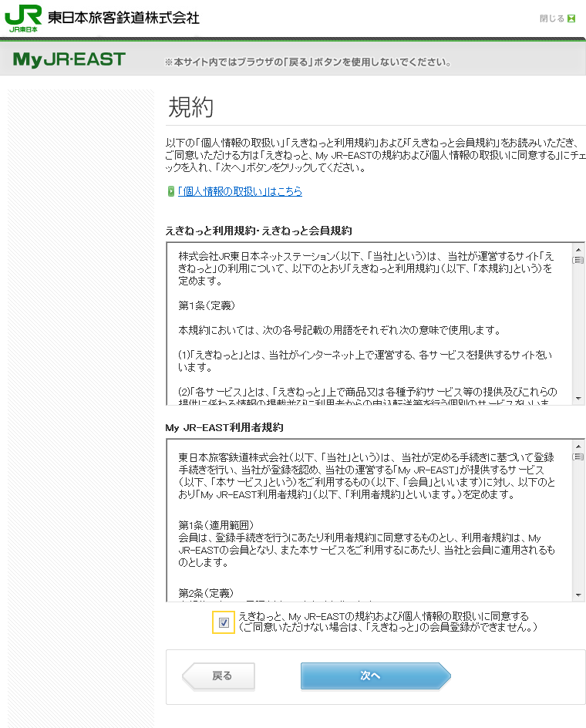The image size is (586, 728).
Task: Click down arrow of My JR-EAST terms scrollbar
Action: pyautogui.click(x=578, y=595)
